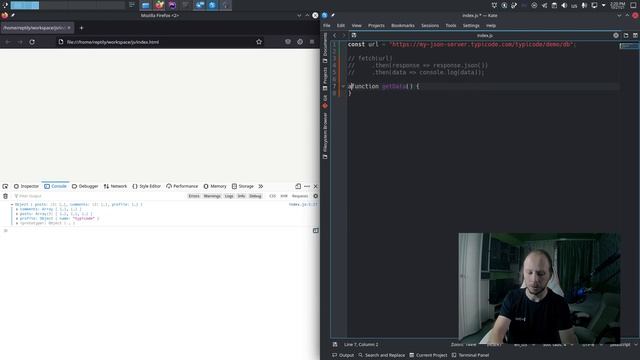Toggle multi-line editor mode icon in console
This screenshot has width=640, height=360.
316,231
